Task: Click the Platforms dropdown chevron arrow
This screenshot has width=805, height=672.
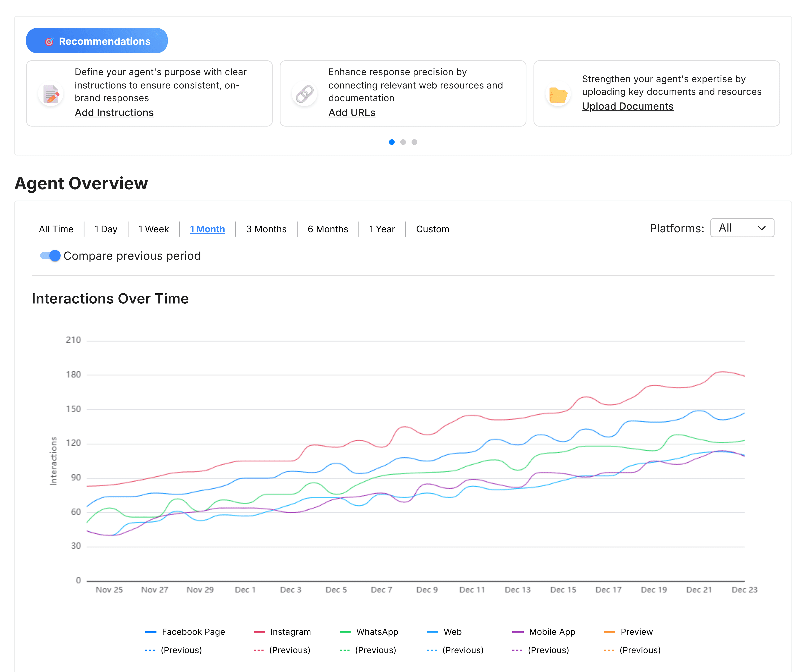Action: click(x=762, y=228)
